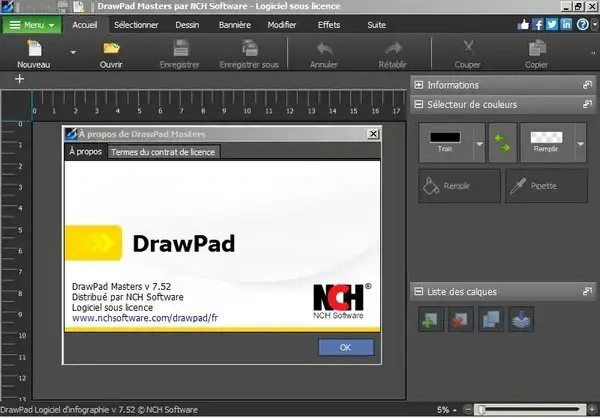
Task: Click the Twitter share icon
Action: [x=551, y=23]
